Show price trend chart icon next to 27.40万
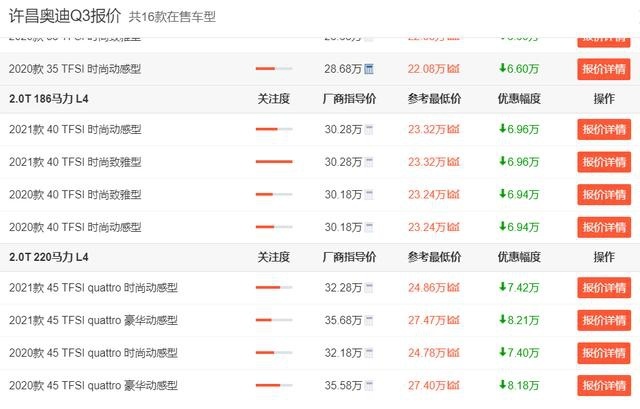640x409 pixels. click(x=453, y=385)
